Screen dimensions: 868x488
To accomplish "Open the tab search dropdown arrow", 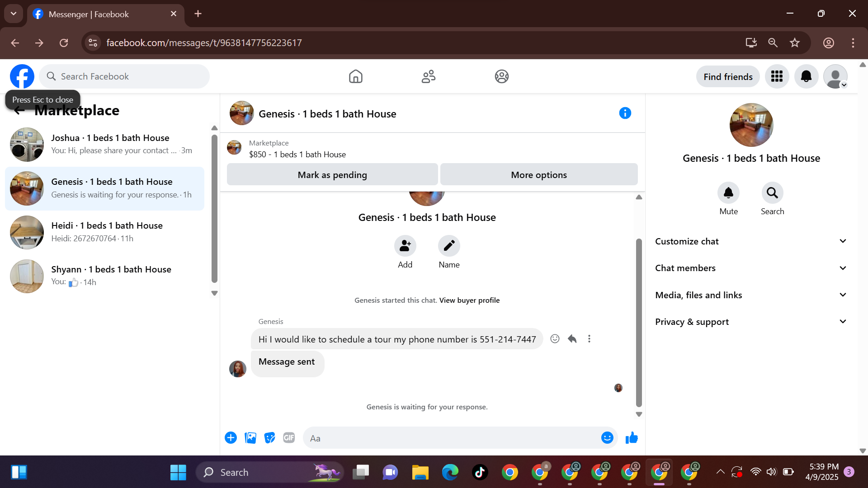I will pyautogui.click(x=14, y=14).
